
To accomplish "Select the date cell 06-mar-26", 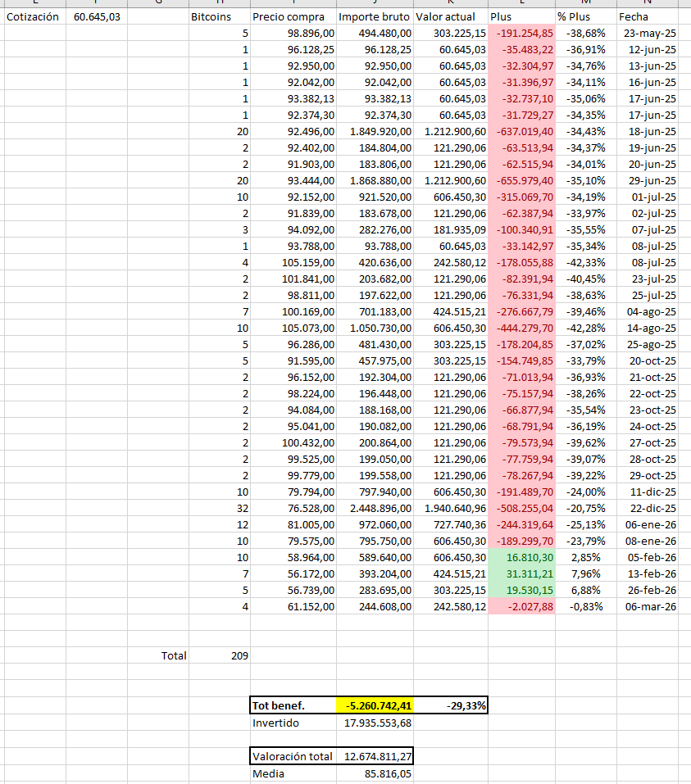I will 648,606.
